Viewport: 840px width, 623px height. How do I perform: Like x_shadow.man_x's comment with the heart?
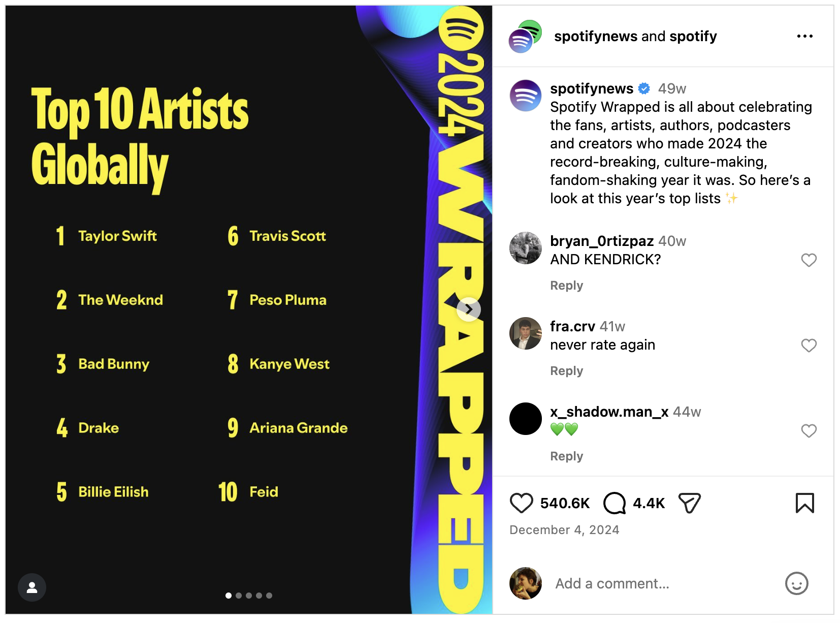[x=809, y=431]
